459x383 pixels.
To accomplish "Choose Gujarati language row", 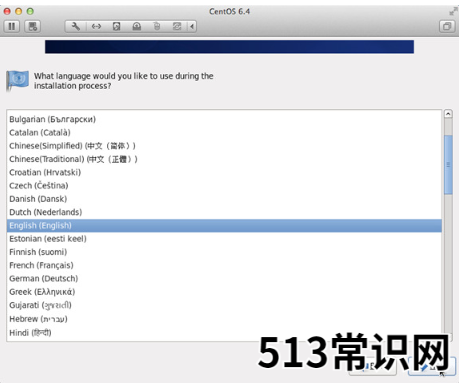I will pyautogui.click(x=224, y=305).
